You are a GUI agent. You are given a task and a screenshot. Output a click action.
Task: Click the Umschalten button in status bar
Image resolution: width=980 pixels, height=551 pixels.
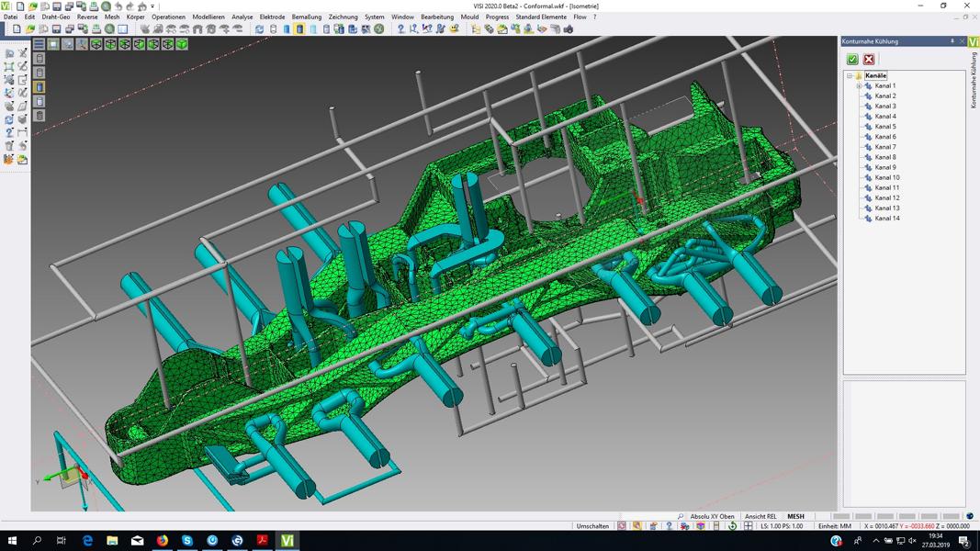[592, 526]
